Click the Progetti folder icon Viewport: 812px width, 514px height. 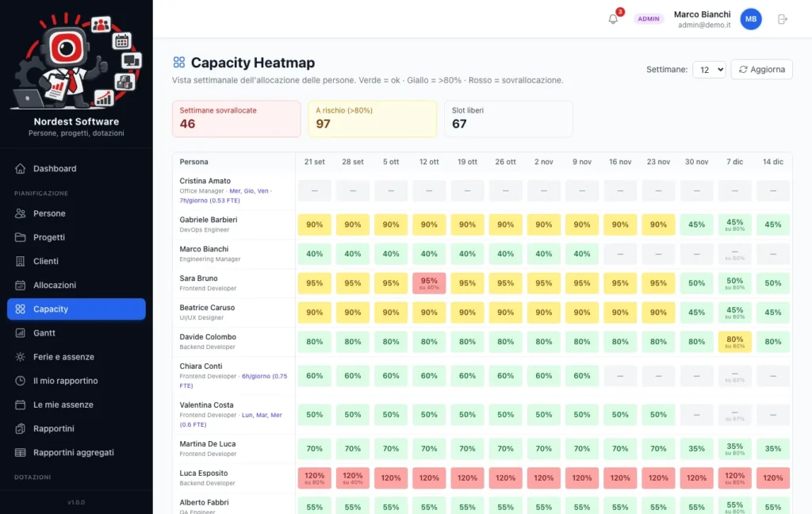pos(20,237)
